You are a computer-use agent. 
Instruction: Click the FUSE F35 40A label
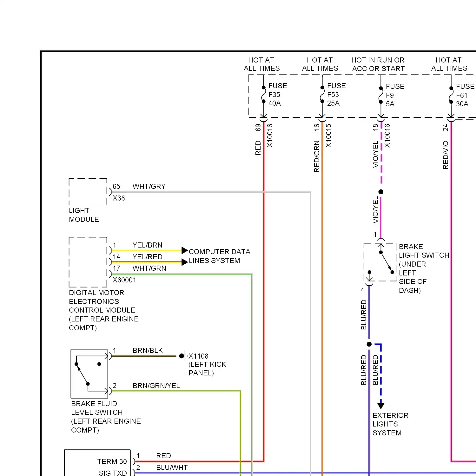278,95
